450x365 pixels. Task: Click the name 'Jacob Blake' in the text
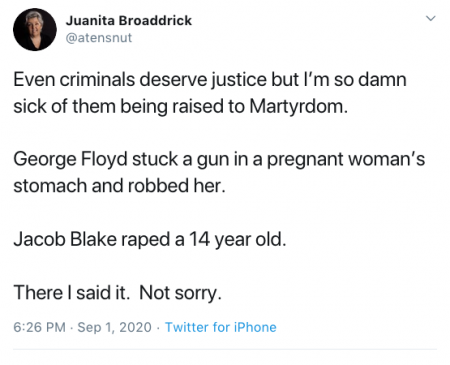(x=65, y=239)
